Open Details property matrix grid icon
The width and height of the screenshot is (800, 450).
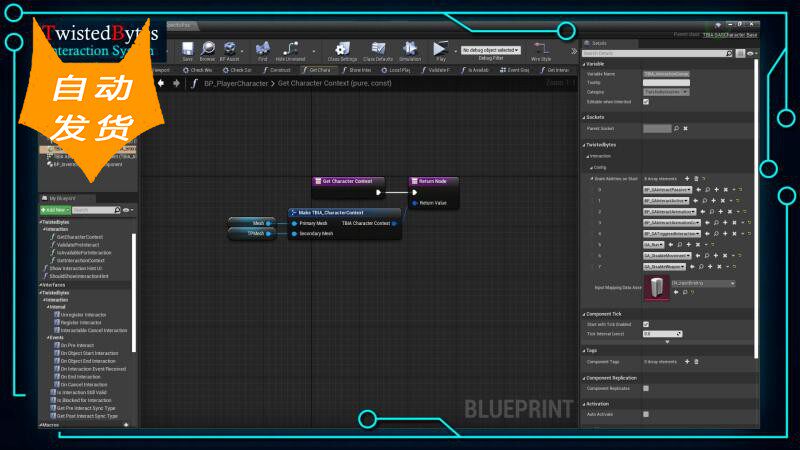click(740, 53)
